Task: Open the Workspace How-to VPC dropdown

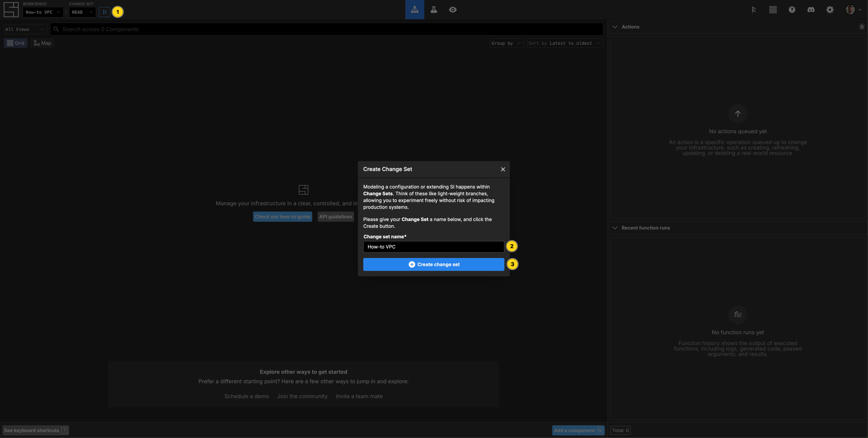Action: point(43,12)
